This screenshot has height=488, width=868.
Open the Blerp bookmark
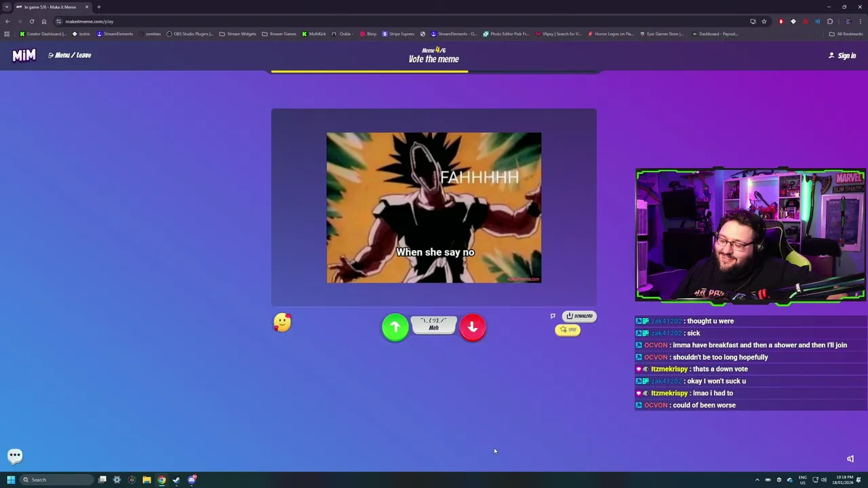[x=368, y=34]
